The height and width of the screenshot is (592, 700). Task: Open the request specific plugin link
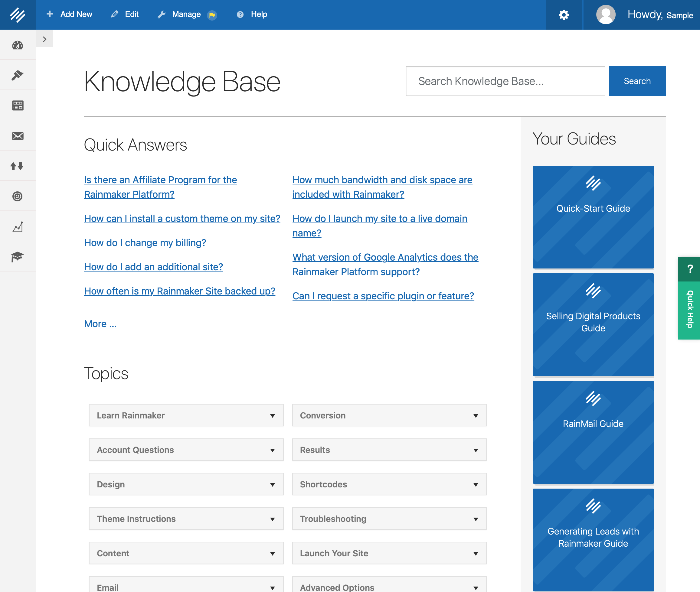point(383,296)
